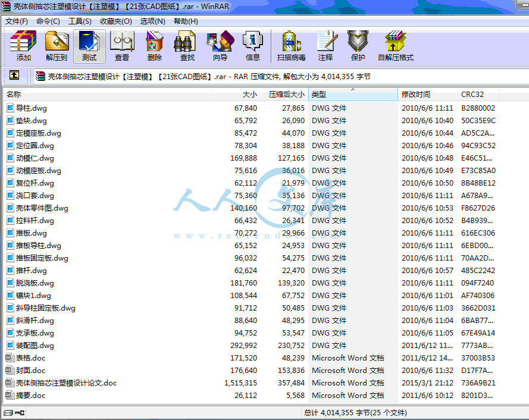
Task: Select 斜导柱固定板.dwg file name
Action: point(46,308)
